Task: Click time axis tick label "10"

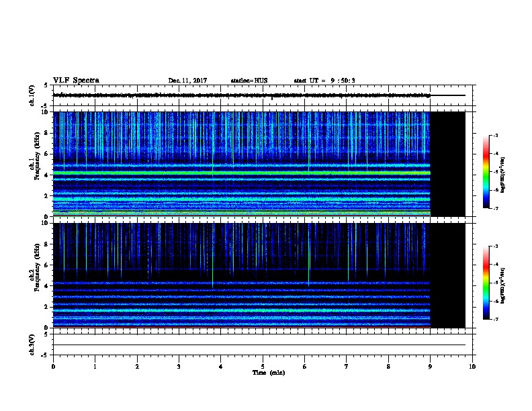Action: point(472,366)
